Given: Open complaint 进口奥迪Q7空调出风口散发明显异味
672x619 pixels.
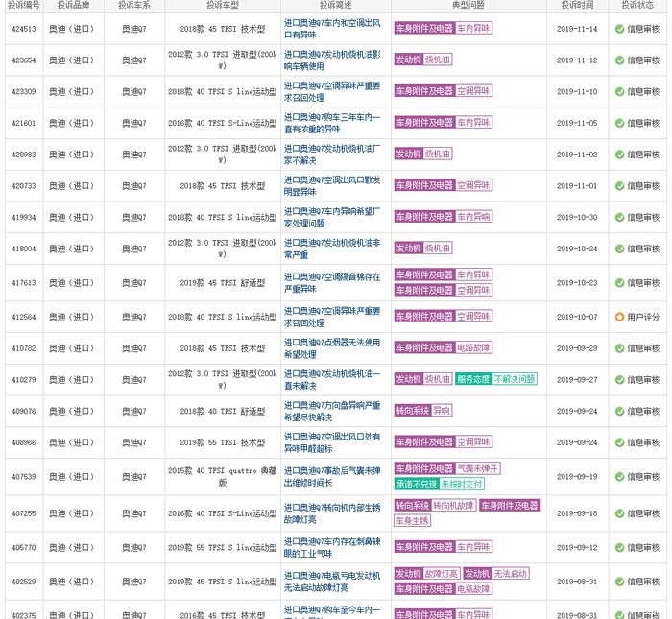Looking at the screenshot, I should (x=332, y=186).
